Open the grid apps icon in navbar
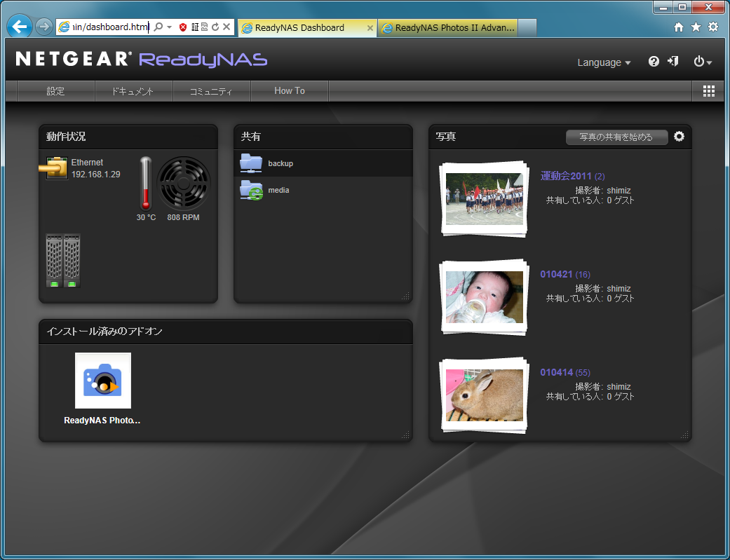The width and height of the screenshot is (730, 560). coord(708,91)
